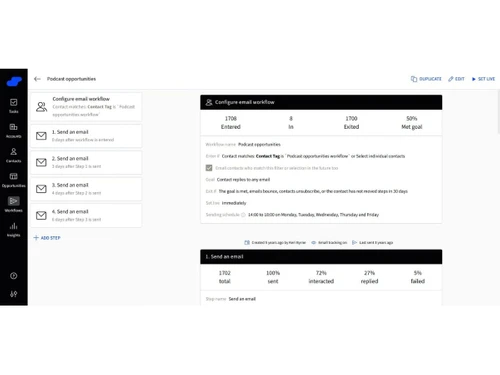Select step 1. Send an email
The width and height of the screenshot is (500, 375).
click(86, 136)
